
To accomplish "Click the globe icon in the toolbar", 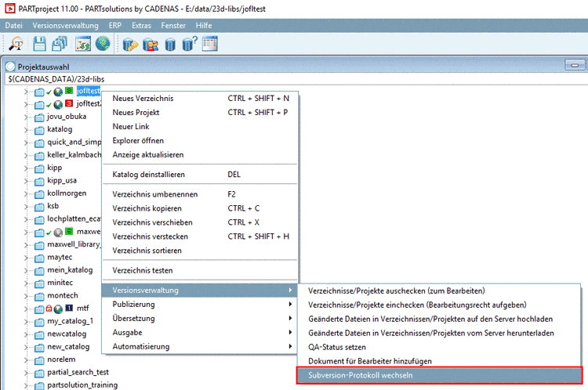I will pyautogui.click(x=103, y=44).
